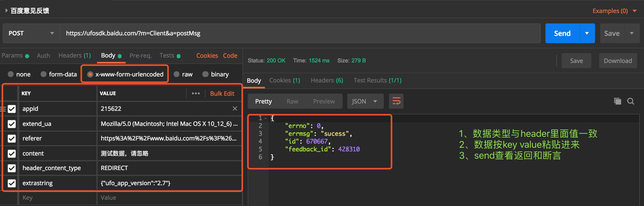Open the Cookies link

point(207,56)
